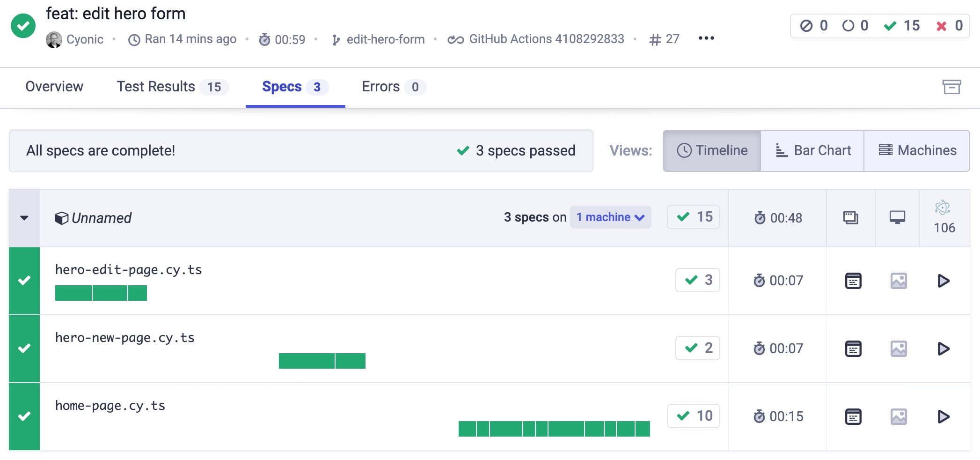Viewport: 980px width, 460px height.
Task: Open output log for home-page.cy.ts
Action: pyautogui.click(x=853, y=416)
